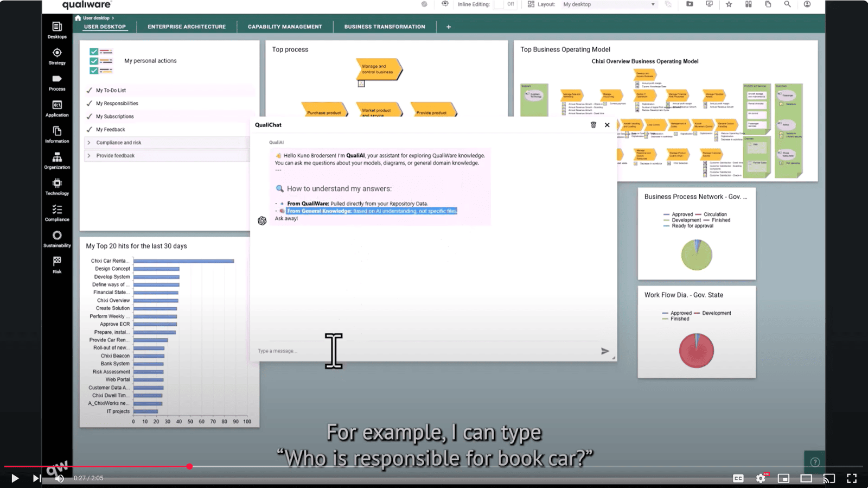Image resolution: width=868 pixels, height=488 pixels.
Task: Select the Sustainability sidebar icon
Action: pos(57,238)
